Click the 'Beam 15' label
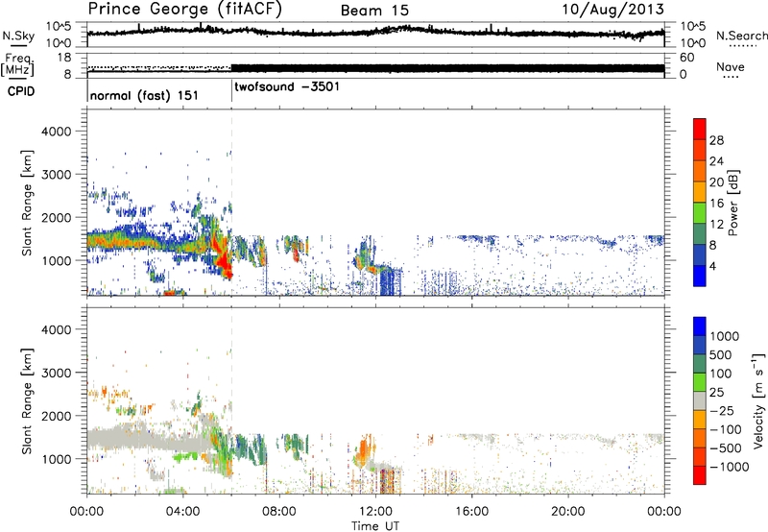This screenshot has width=768, height=532. pyautogui.click(x=374, y=11)
